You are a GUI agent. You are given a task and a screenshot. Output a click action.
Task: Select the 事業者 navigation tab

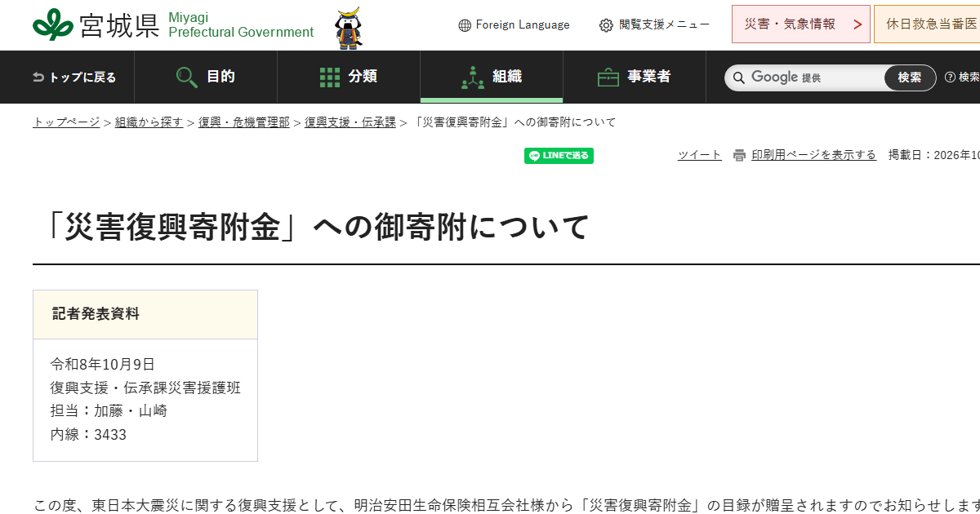pyautogui.click(x=635, y=77)
